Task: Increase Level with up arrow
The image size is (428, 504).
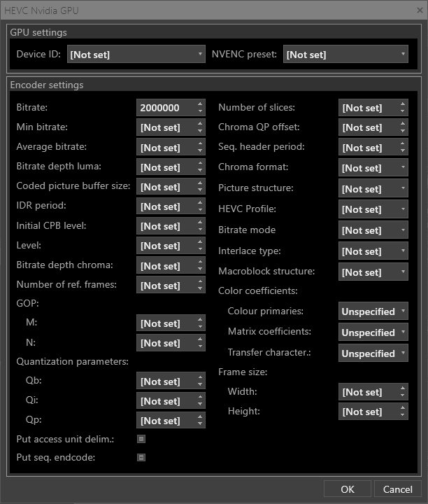Action: 200,241
